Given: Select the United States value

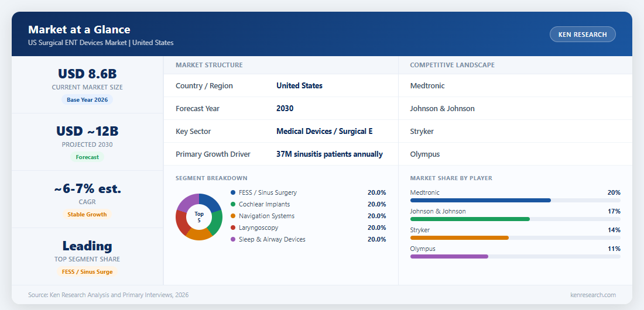Looking at the screenshot, I should tap(299, 86).
